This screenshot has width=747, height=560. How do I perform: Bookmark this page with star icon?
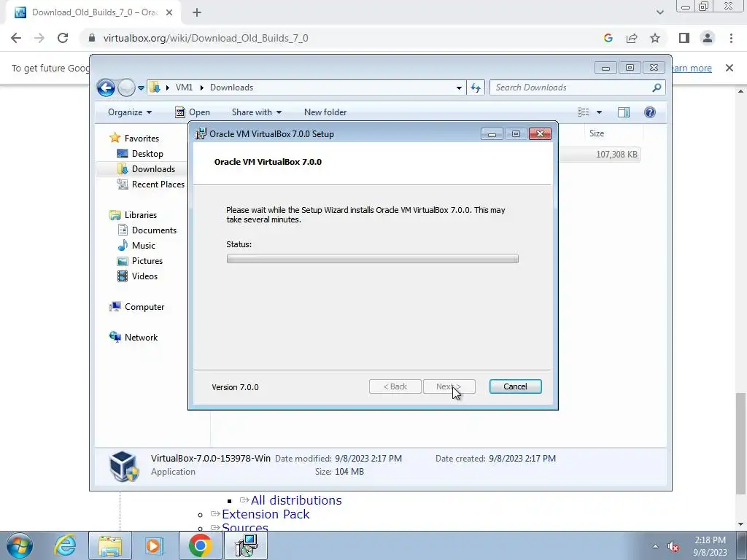(655, 38)
